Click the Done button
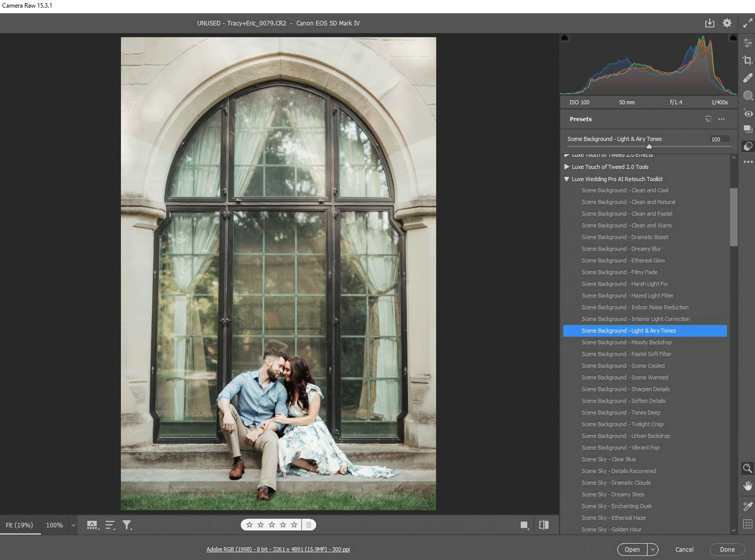This screenshot has height=560, width=755. point(727,549)
